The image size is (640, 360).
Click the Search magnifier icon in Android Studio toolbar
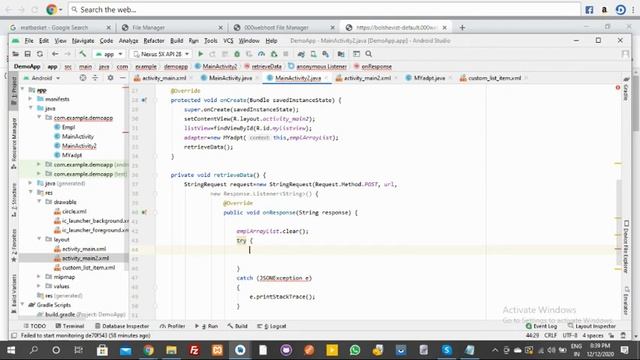pyautogui.click(x=369, y=54)
